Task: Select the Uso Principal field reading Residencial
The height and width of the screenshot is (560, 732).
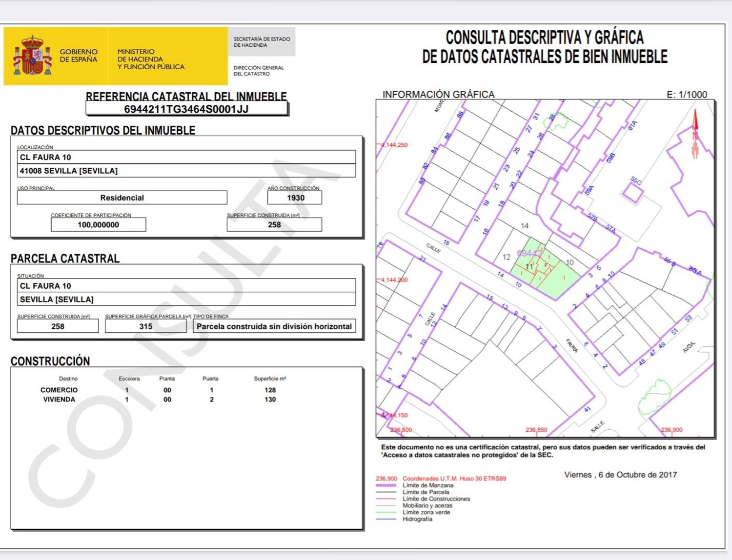Action: (122, 198)
